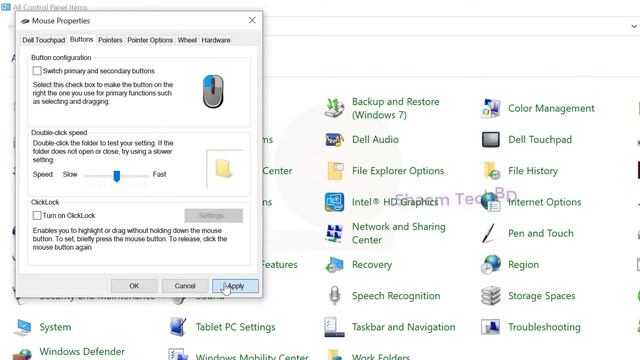Open the Color Management text link
Image resolution: width=640 pixels, height=360 pixels.
coord(551,109)
